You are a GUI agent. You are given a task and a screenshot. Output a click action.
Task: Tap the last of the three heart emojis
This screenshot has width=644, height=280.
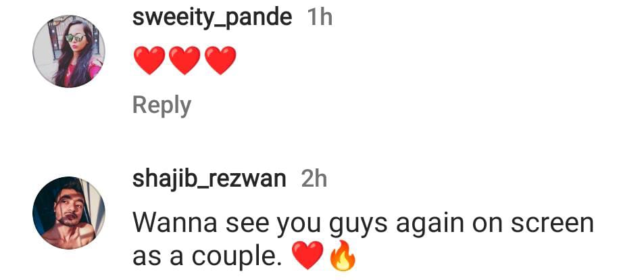[220, 60]
